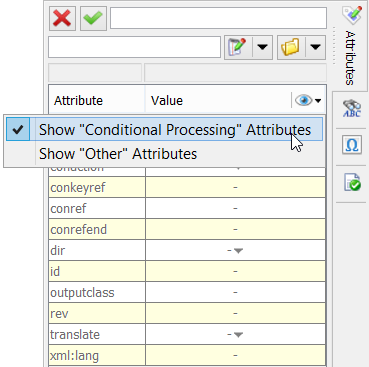Open the Omega special characters side panel
The width and height of the screenshot is (369, 367).
tap(352, 145)
